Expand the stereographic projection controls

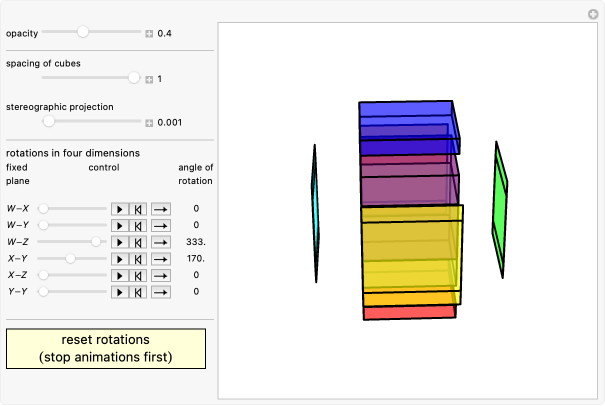[149, 123]
